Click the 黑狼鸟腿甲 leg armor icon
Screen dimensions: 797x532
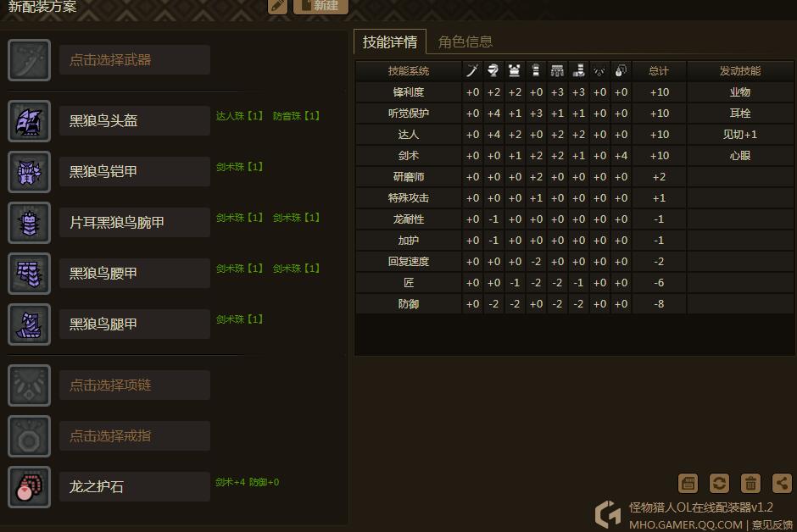(29, 324)
